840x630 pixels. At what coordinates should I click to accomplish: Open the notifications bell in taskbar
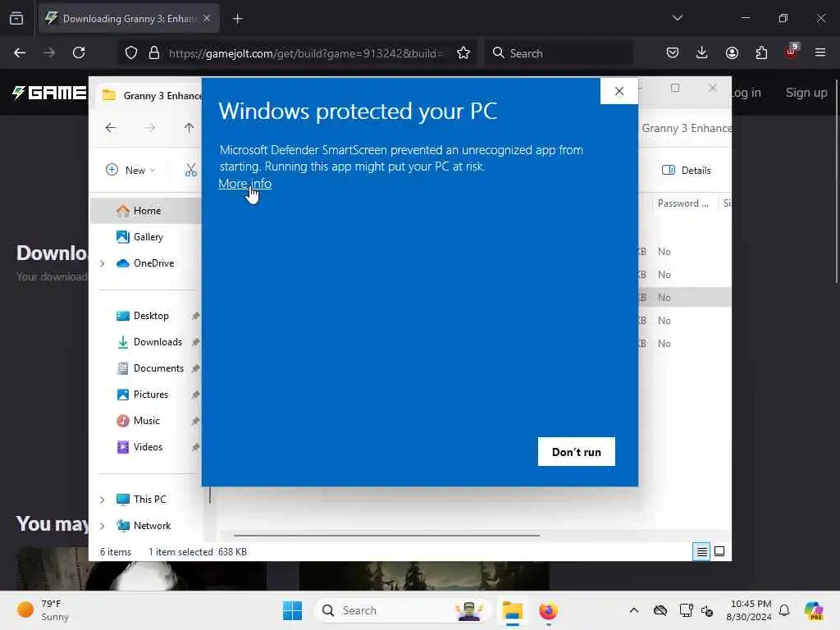(x=784, y=610)
